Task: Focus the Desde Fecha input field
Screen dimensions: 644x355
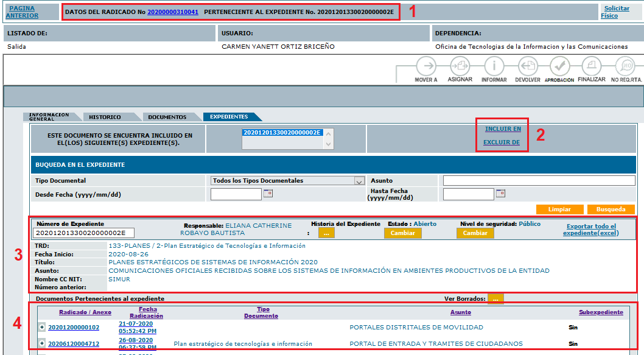Action: [x=236, y=194]
